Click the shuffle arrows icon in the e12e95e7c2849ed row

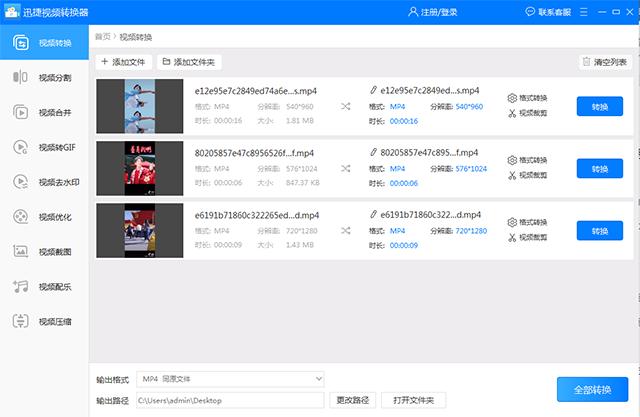345,106
